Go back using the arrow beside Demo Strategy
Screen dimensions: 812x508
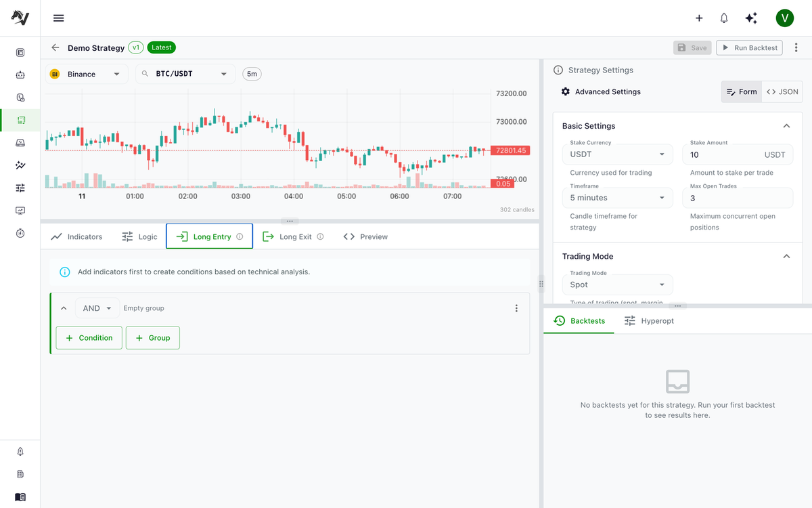coord(55,47)
